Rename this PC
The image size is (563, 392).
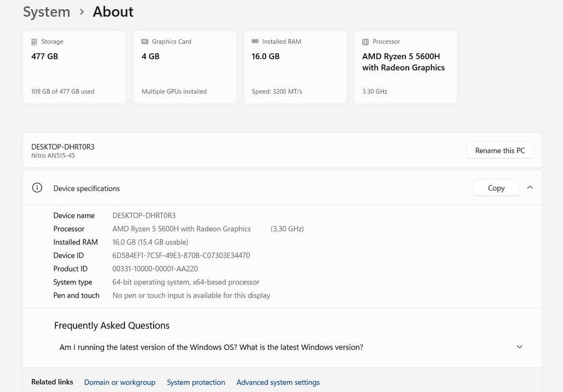pos(500,150)
